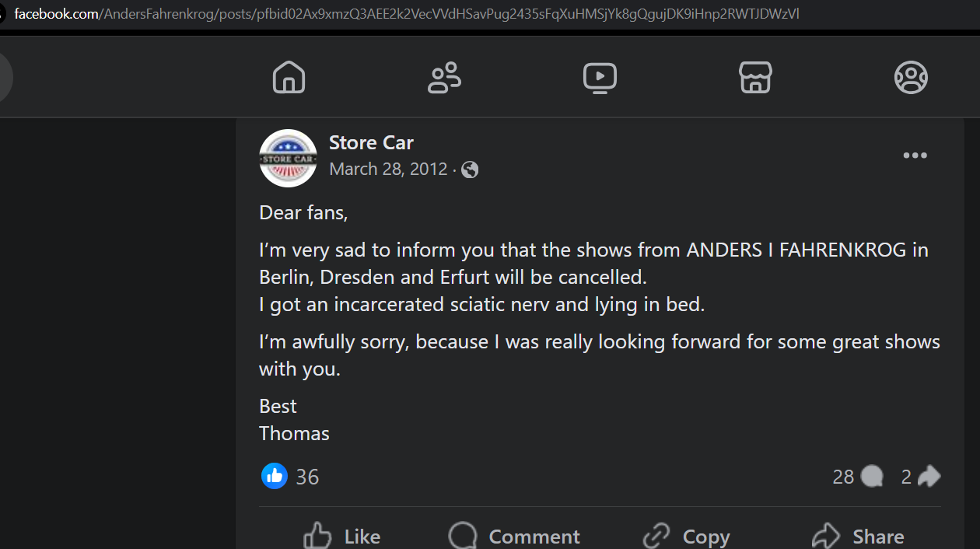
Task: Copy the post link
Action: pyautogui.click(x=687, y=536)
